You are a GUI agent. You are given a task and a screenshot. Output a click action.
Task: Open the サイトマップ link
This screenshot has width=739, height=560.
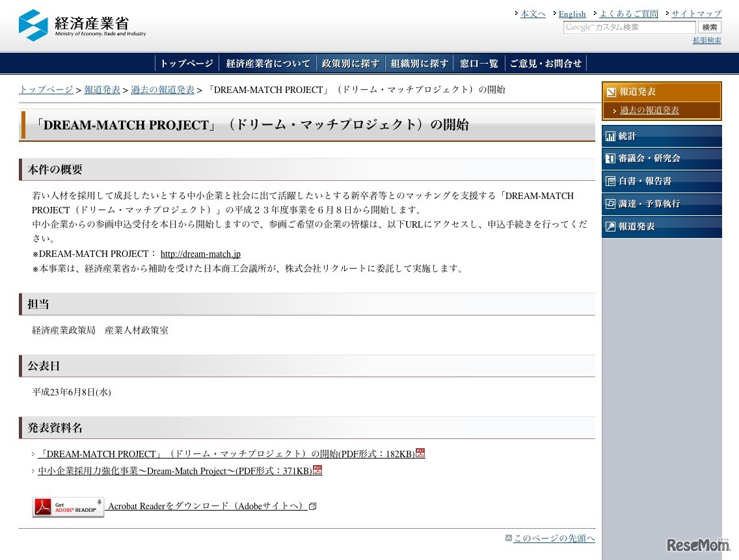(696, 14)
